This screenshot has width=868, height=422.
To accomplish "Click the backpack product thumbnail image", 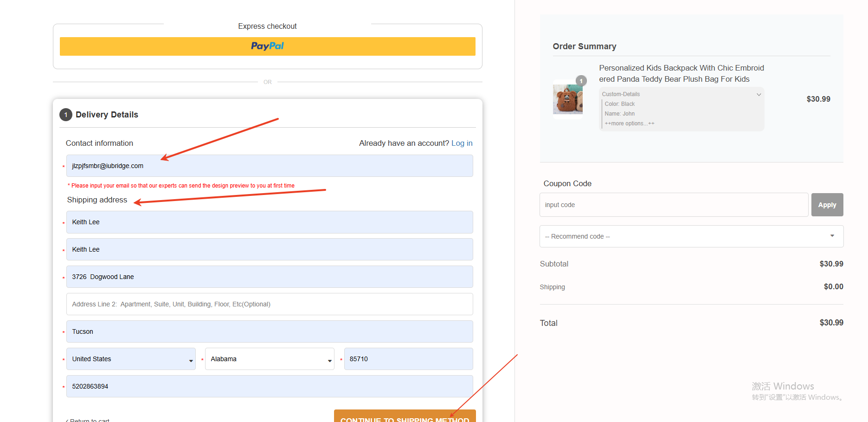I will click(567, 99).
